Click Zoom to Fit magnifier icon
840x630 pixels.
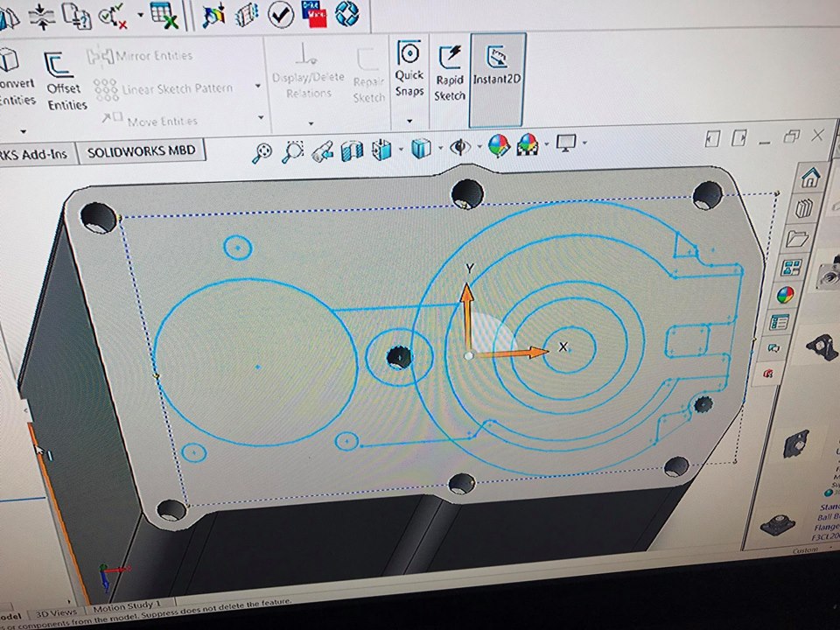click(261, 153)
